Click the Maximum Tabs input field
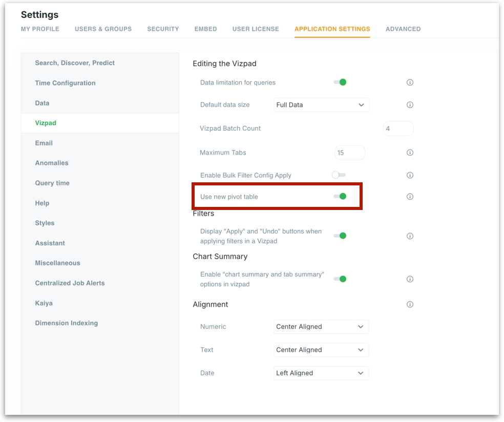504x422 pixels. [349, 153]
